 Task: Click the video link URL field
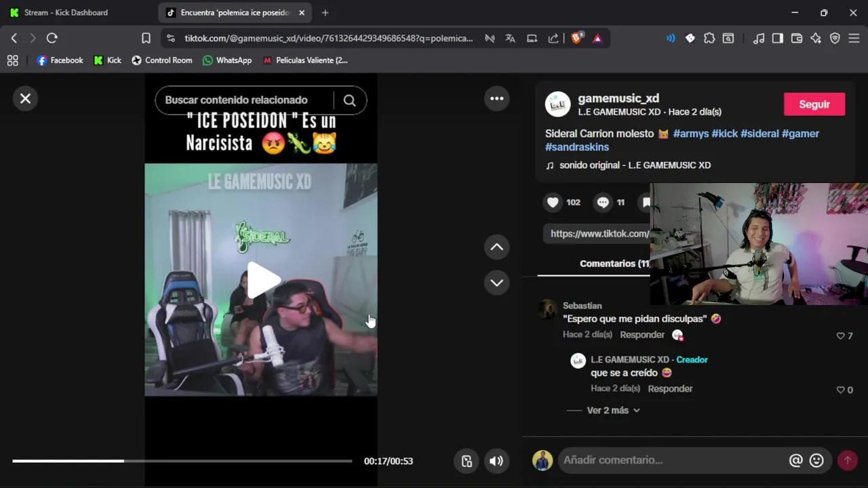599,234
